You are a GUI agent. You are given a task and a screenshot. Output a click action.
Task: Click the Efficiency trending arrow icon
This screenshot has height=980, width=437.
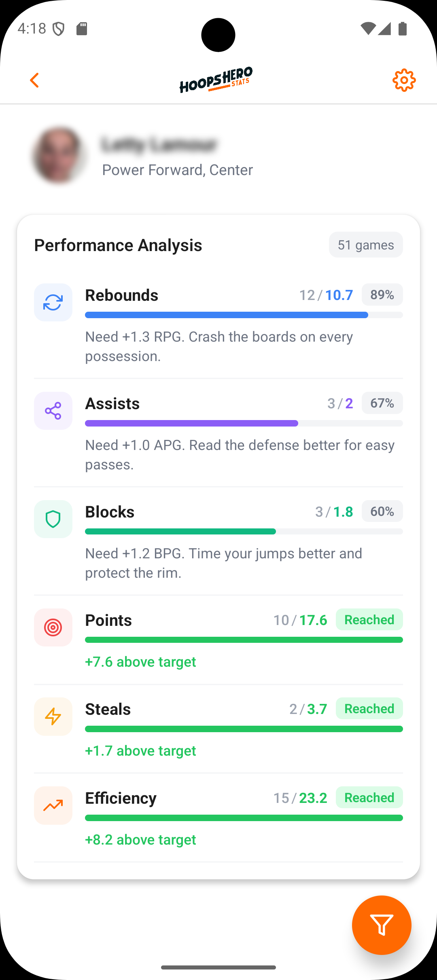coord(53,805)
